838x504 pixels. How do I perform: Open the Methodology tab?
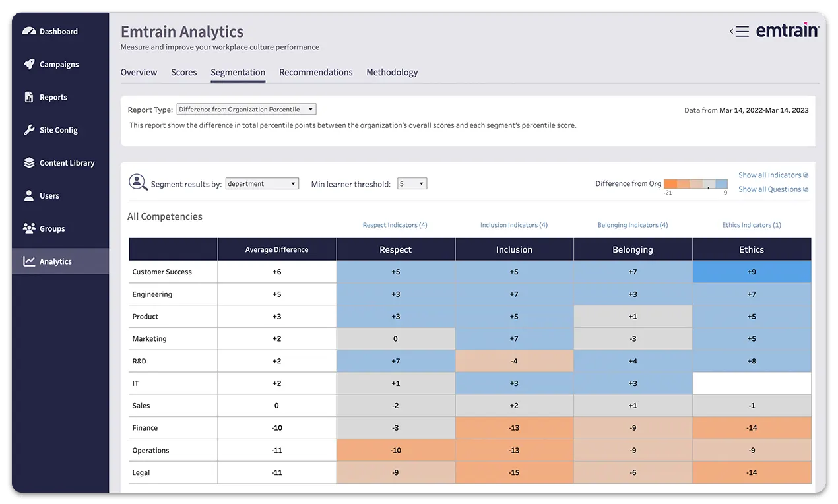[x=392, y=72]
